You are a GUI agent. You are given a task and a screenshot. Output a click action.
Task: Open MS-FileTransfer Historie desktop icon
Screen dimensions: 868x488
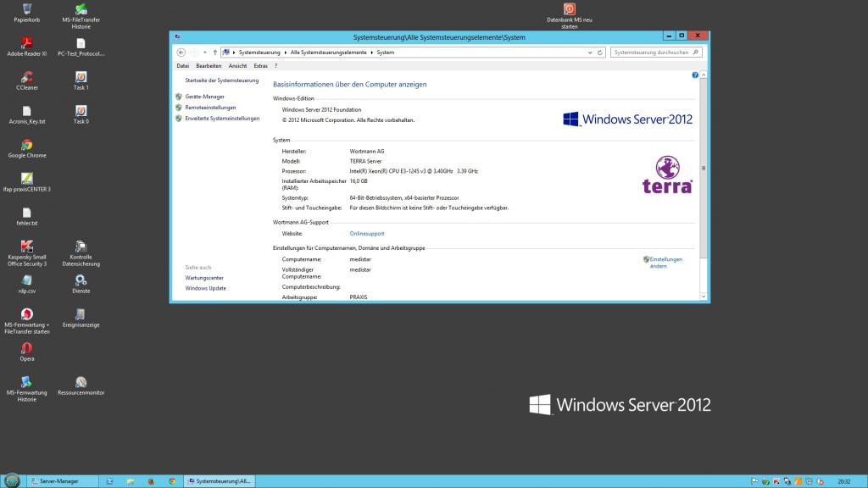81,16
